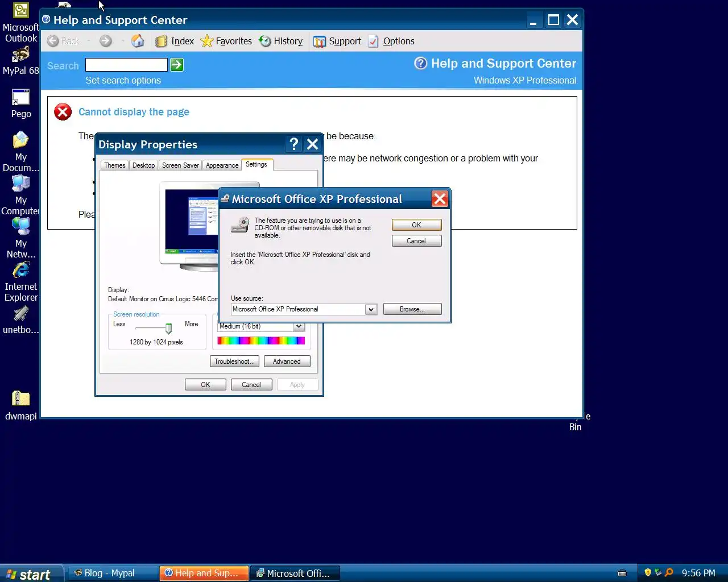Launch Internet Explorer desktop icon
Image resolution: width=728 pixels, height=582 pixels.
[x=20, y=281]
